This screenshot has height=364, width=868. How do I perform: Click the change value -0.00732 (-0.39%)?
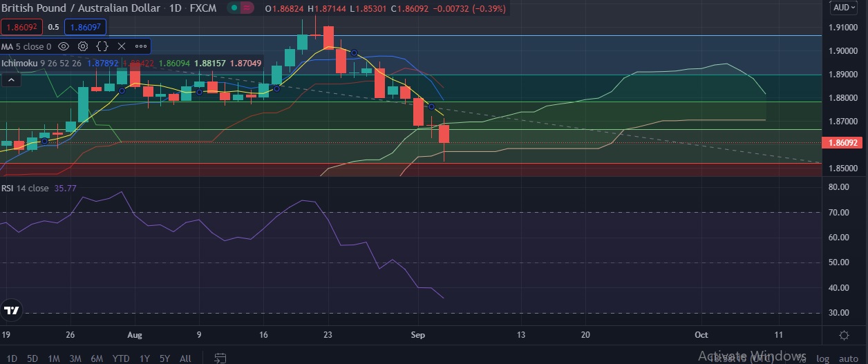point(468,9)
